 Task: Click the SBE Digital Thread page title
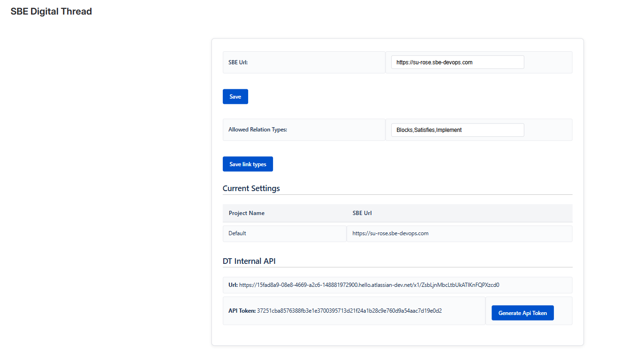[51, 12]
